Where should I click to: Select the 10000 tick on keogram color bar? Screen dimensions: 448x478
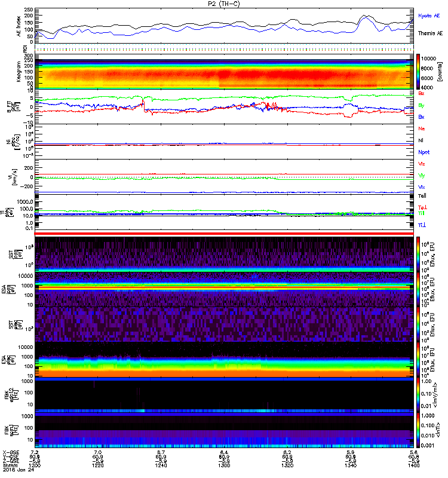(428, 59)
